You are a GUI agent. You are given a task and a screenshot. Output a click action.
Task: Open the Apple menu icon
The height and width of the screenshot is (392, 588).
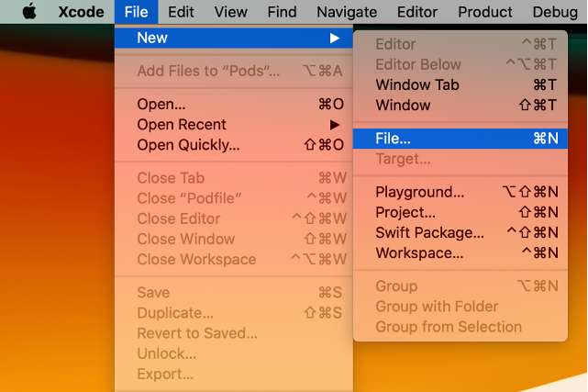click(29, 12)
